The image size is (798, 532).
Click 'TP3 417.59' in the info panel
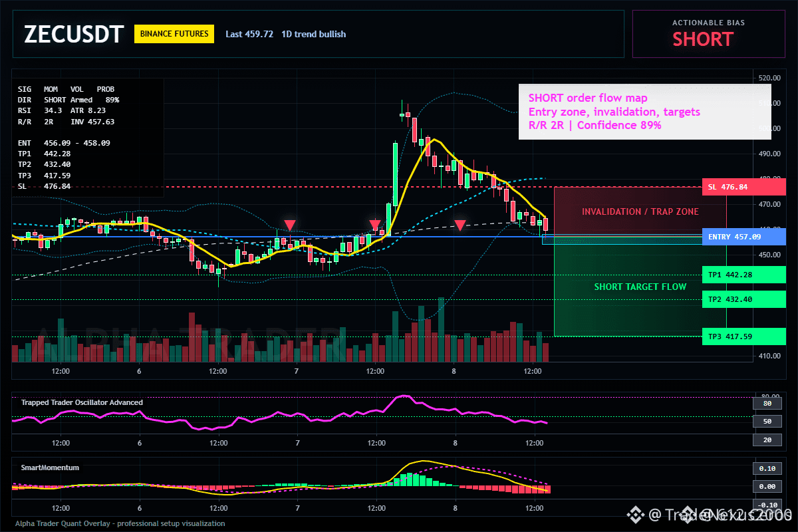tap(44, 176)
